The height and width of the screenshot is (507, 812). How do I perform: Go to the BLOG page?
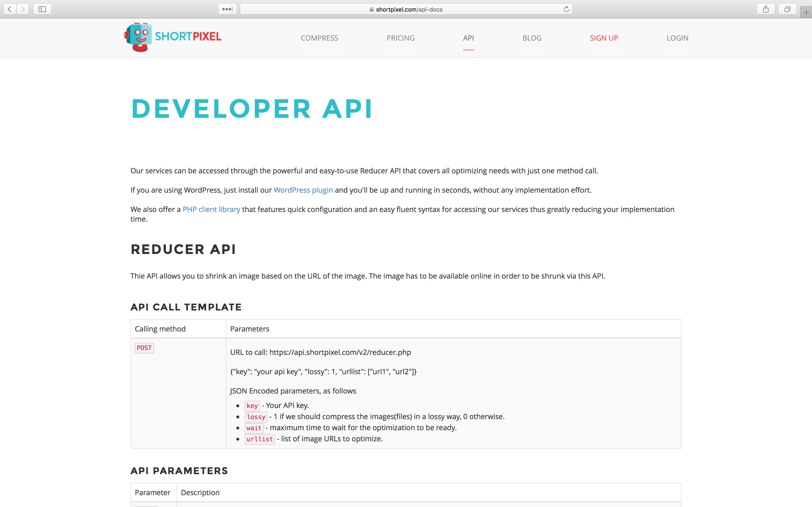click(x=532, y=38)
